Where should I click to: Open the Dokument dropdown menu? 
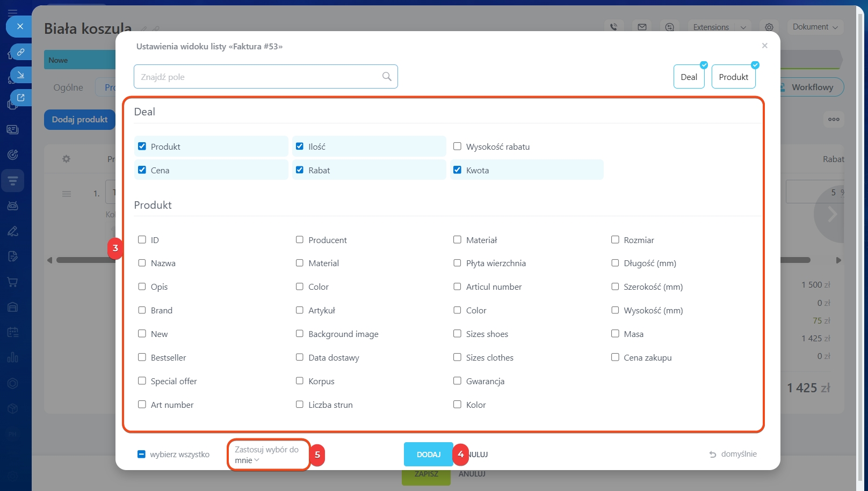(815, 27)
